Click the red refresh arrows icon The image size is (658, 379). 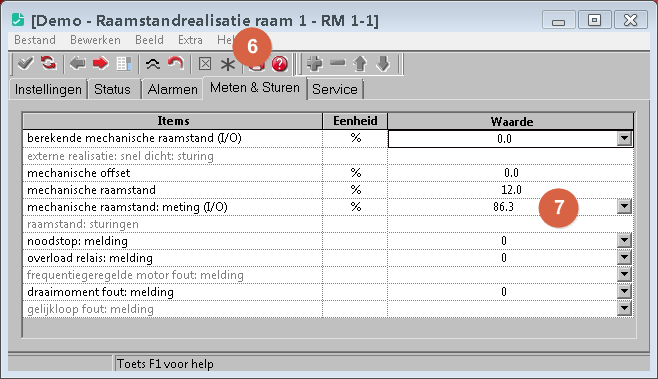coord(49,63)
